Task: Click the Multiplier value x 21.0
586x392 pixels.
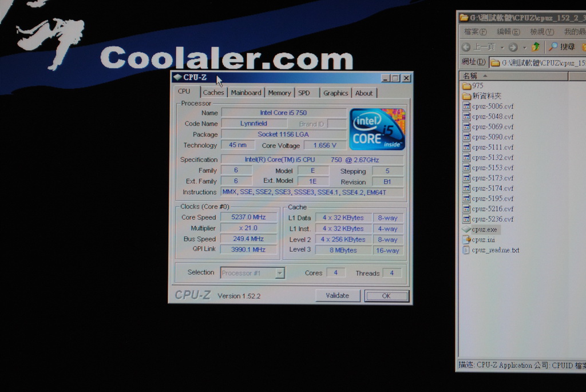Action: click(248, 228)
